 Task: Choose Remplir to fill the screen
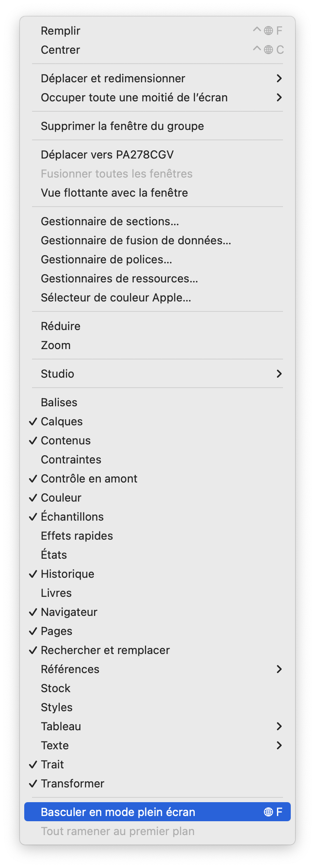[x=61, y=31]
